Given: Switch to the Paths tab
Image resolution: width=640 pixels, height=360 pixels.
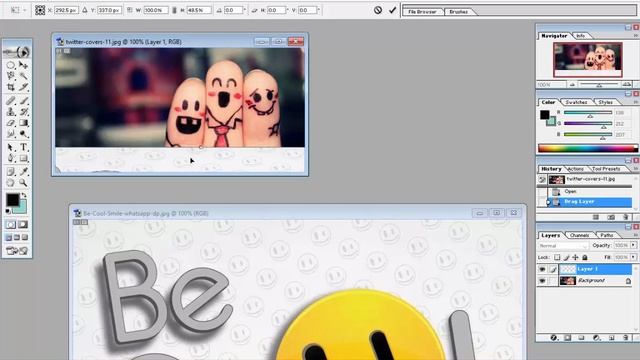Looking at the screenshot, I should click(607, 235).
